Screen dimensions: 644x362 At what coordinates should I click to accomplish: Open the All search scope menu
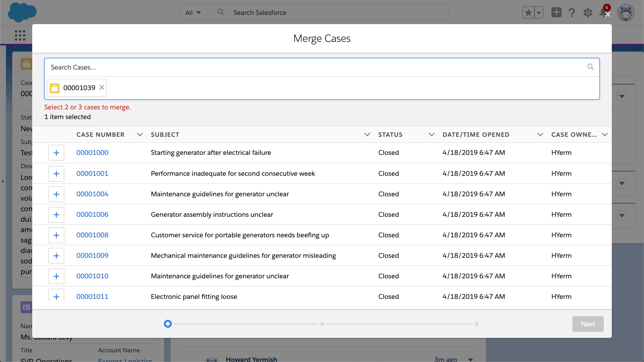point(193,12)
